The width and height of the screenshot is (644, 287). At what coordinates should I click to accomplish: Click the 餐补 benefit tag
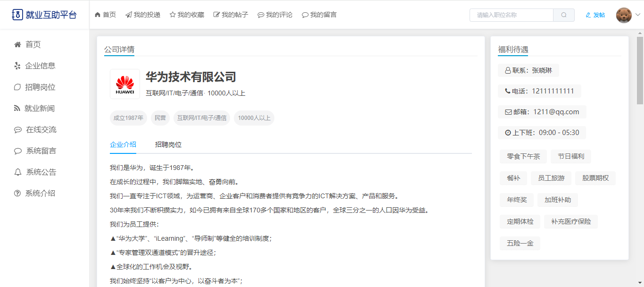513,178
